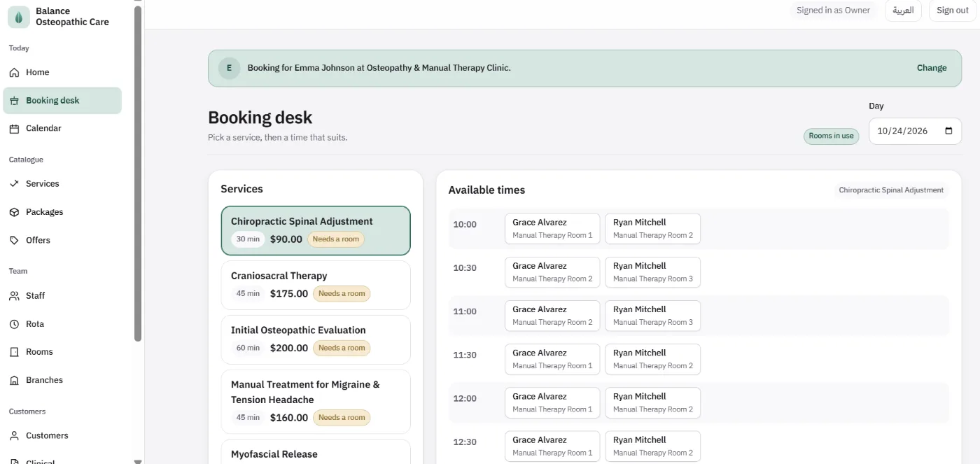Click the Services checkmark icon
The height and width of the screenshot is (464, 980).
tap(14, 184)
